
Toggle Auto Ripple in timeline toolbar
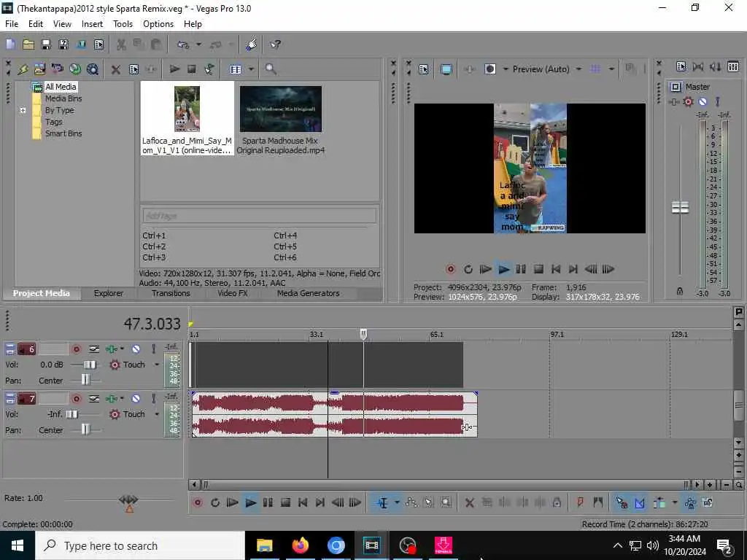(x=659, y=502)
